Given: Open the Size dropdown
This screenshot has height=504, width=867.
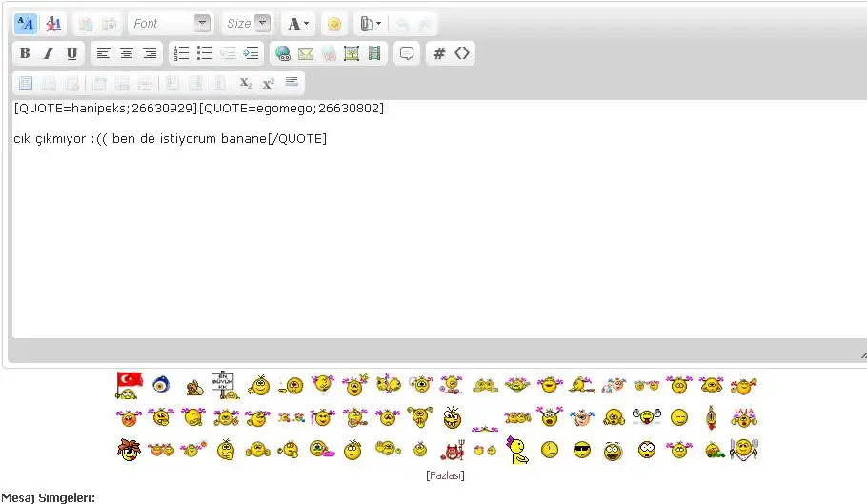Looking at the screenshot, I should tap(248, 24).
